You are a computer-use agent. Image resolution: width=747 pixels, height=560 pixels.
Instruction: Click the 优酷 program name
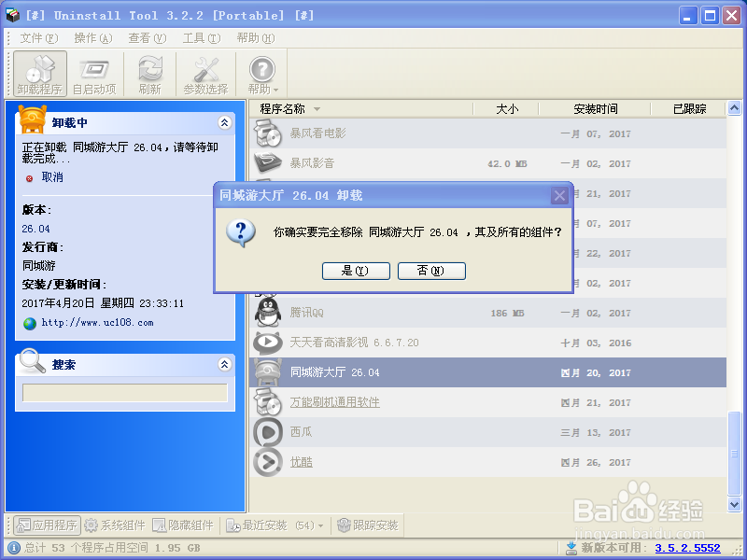tap(302, 462)
